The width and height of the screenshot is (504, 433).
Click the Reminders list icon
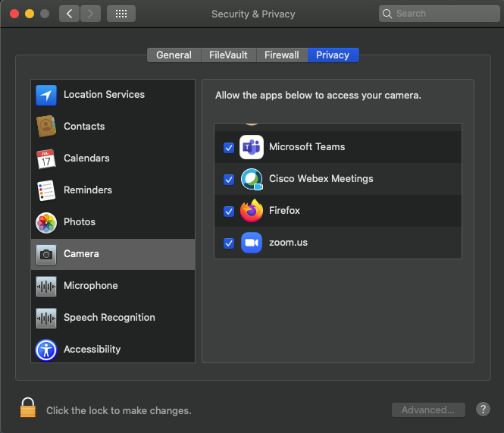pyautogui.click(x=46, y=190)
